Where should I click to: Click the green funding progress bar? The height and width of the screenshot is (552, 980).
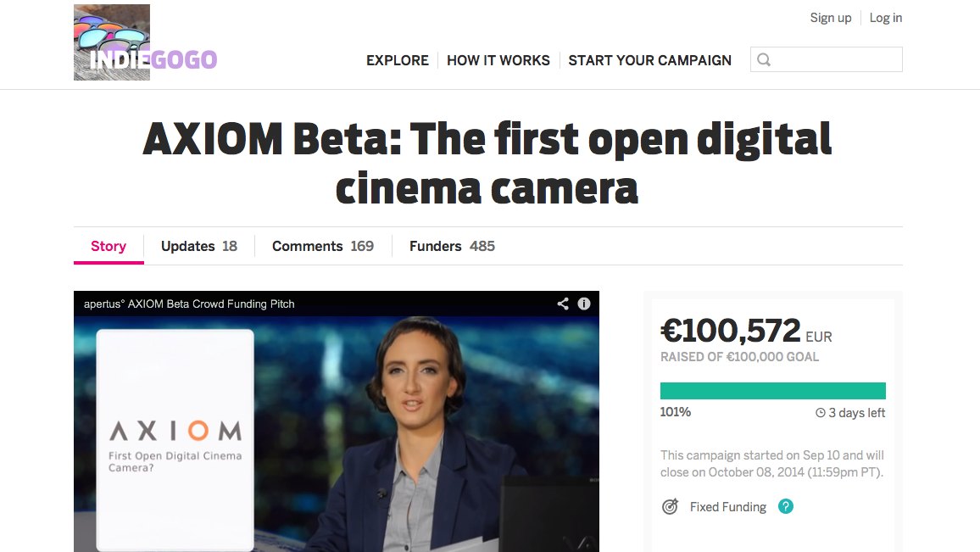[773, 391]
